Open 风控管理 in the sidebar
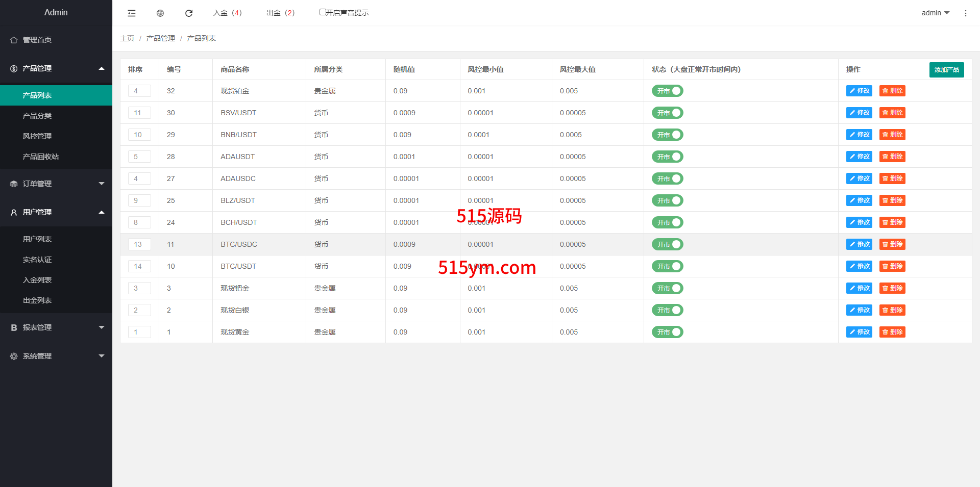 click(37, 136)
